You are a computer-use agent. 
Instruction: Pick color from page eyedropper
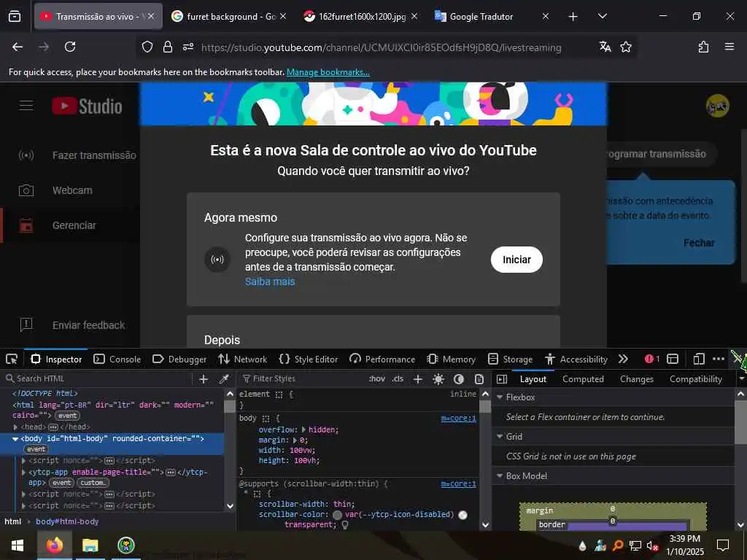tap(223, 379)
